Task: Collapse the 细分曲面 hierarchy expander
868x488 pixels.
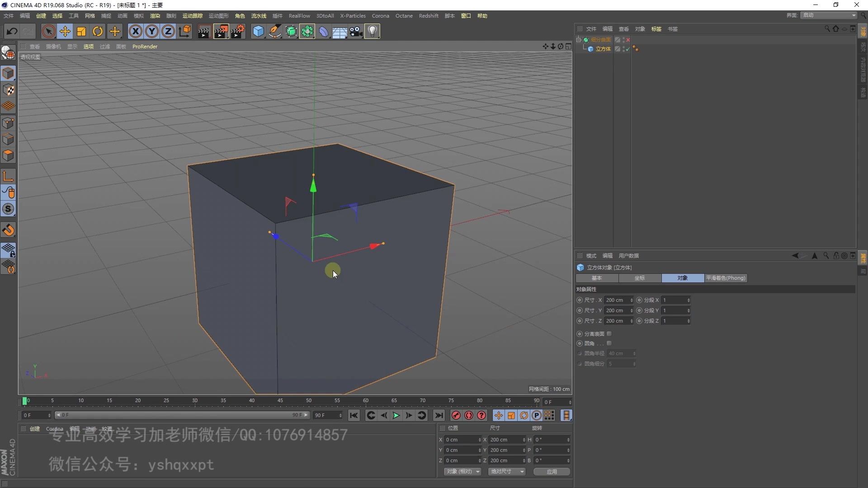Action: pyautogui.click(x=579, y=39)
